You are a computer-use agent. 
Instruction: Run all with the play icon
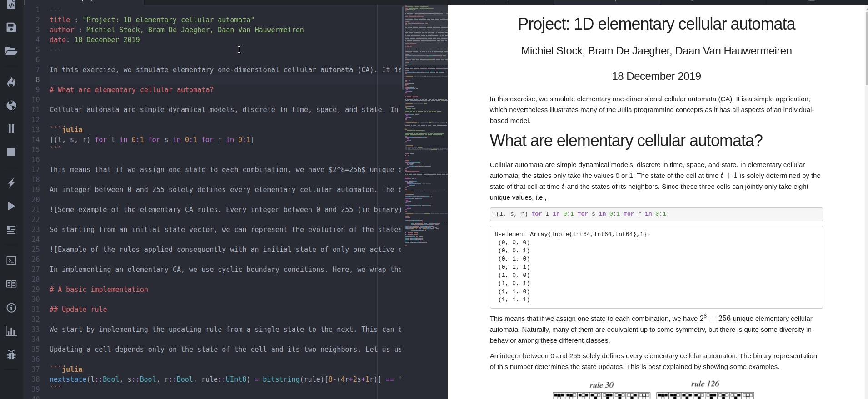pyautogui.click(x=11, y=206)
